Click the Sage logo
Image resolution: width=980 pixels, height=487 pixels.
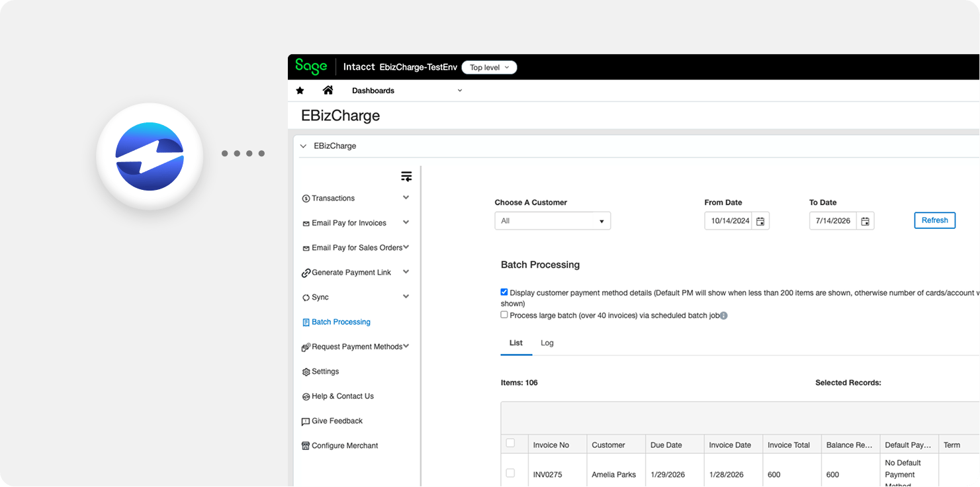pyautogui.click(x=311, y=67)
